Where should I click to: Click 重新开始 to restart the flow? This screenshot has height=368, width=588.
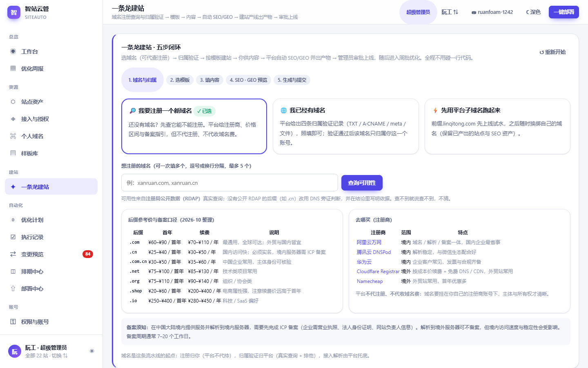552,52
